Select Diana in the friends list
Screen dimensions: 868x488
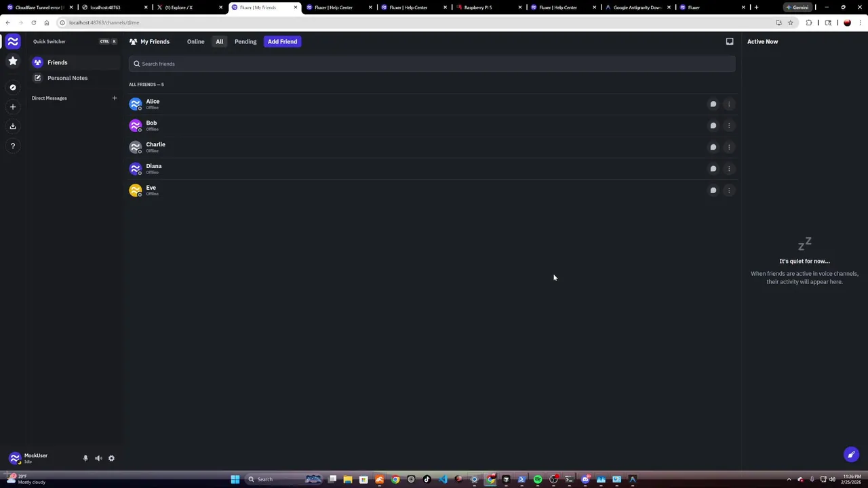pos(432,169)
